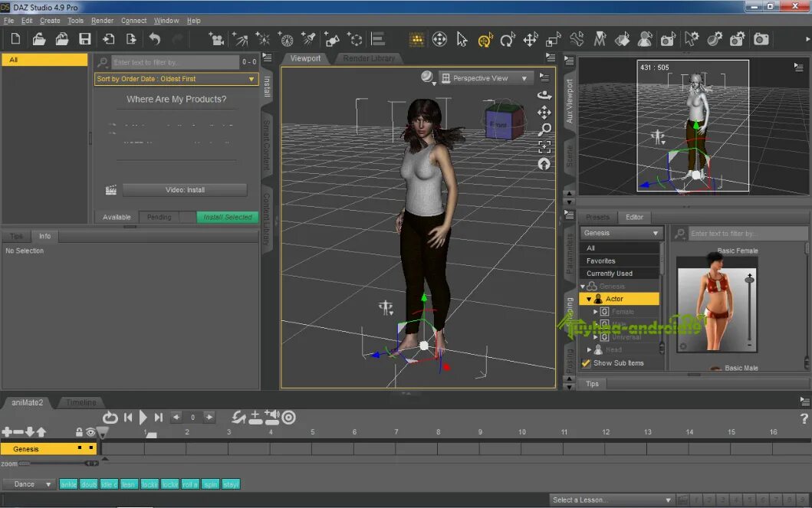
Task: Switch to the Render Library tab
Action: 369,58
